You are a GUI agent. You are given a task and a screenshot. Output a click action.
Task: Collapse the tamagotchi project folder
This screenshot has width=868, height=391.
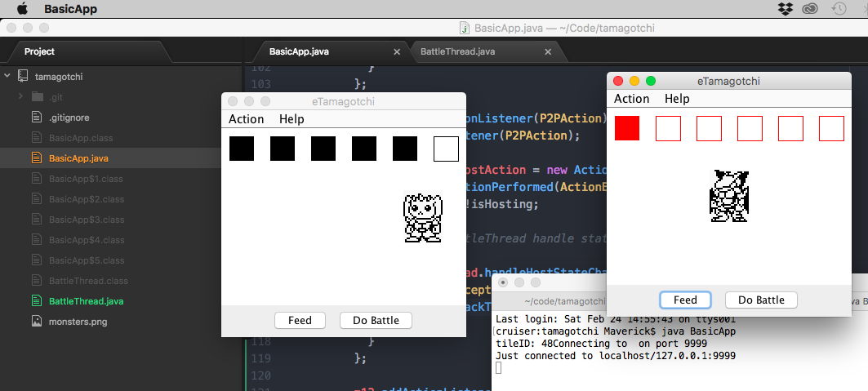[x=7, y=76]
